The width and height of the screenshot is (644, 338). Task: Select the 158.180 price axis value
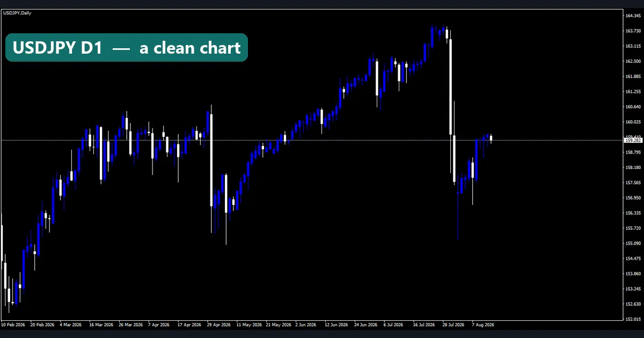click(633, 167)
